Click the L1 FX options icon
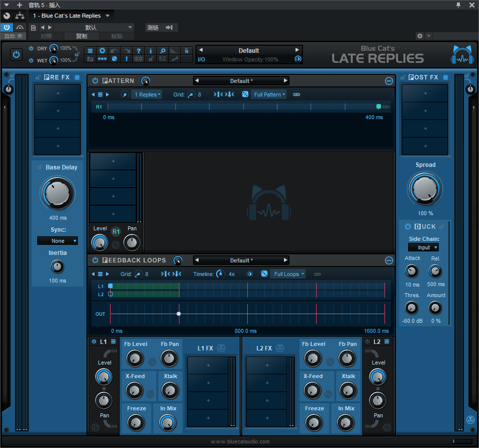Screen dimensions: 479x448 point(221,348)
